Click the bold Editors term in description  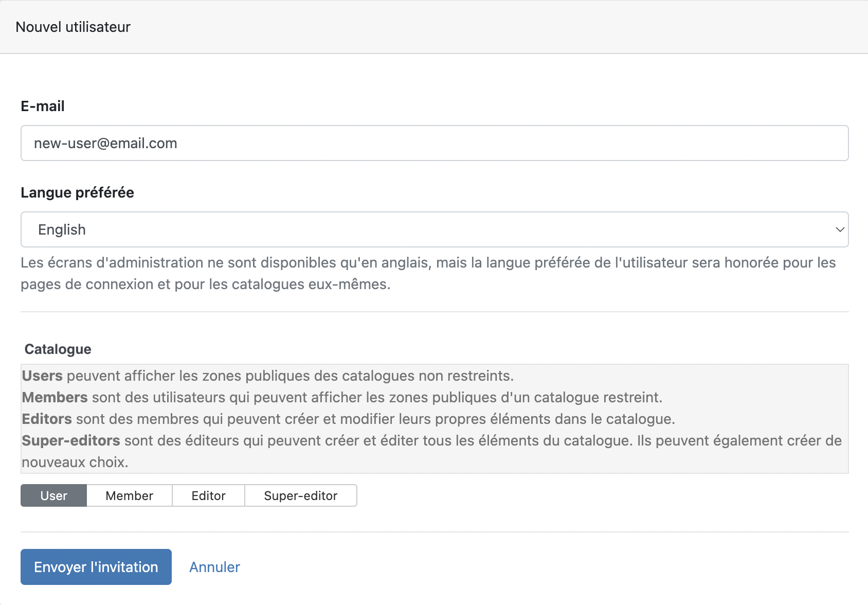[47, 419]
